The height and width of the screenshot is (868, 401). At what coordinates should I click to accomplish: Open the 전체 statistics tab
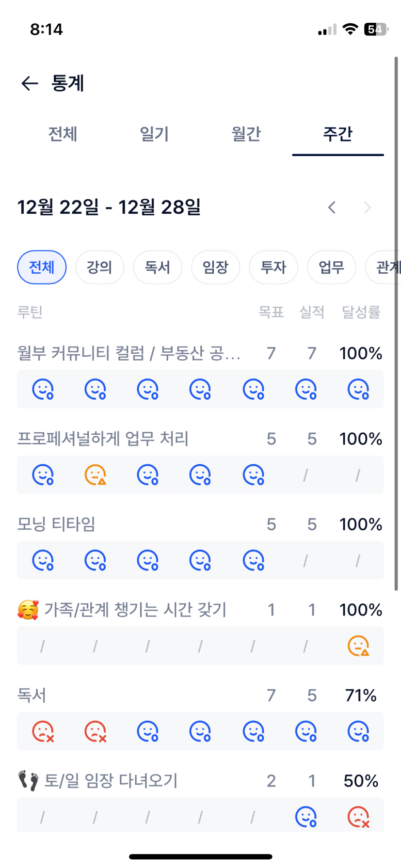click(x=63, y=134)
